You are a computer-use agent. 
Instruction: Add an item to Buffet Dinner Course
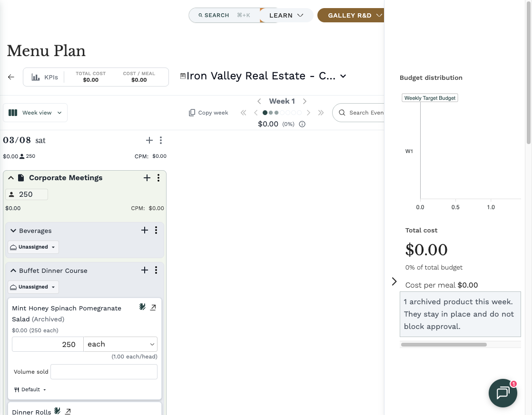[145, 270]
